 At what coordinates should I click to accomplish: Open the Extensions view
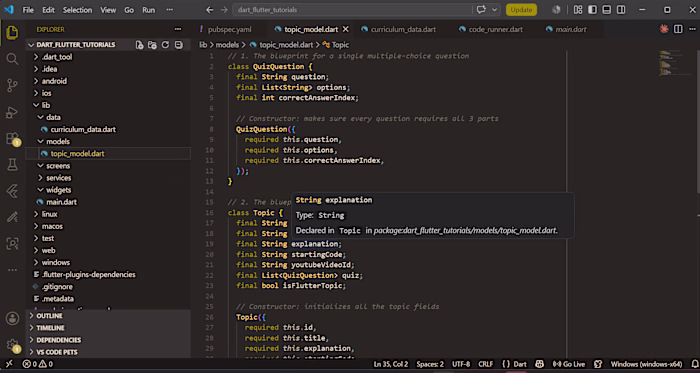(x=12, y=139)
